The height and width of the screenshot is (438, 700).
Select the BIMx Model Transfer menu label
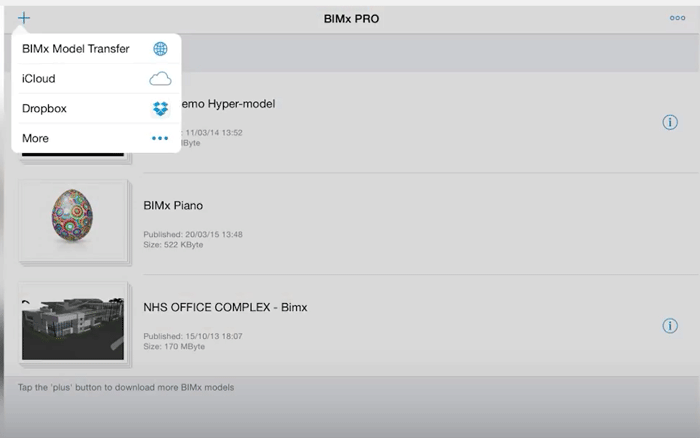(76, 49)
